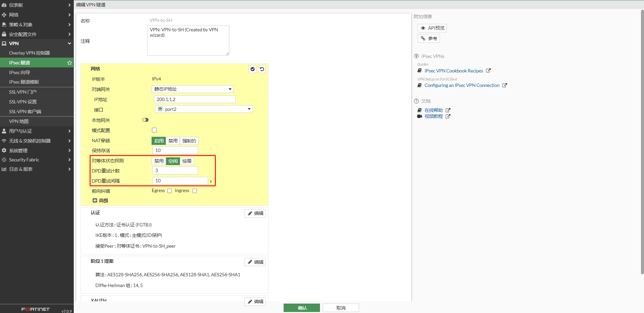Tick the Ingress checkbox
644x313 pixels.
click(x=195, y=191)
